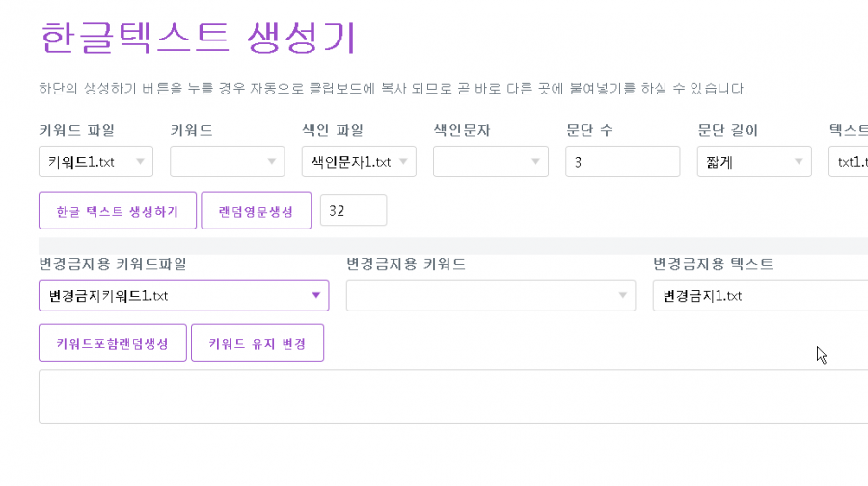Expand the empty 키워드 dropdown
The image size is (868, 486).
tap(227, 162)
